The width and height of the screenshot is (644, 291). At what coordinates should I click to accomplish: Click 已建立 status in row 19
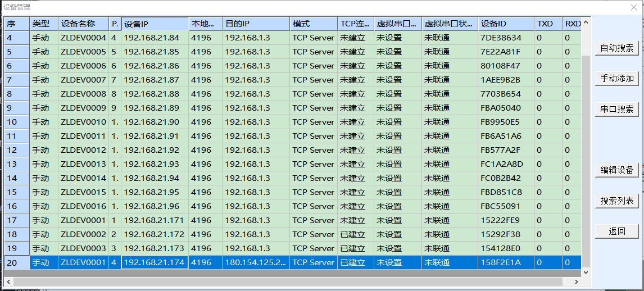click(x=356, y=248)
